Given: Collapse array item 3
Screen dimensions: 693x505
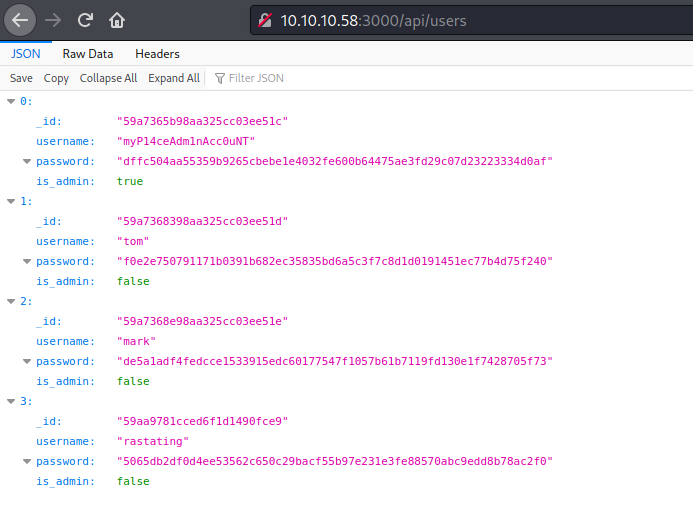Looking at the screenshot, I should pos(11,402).
